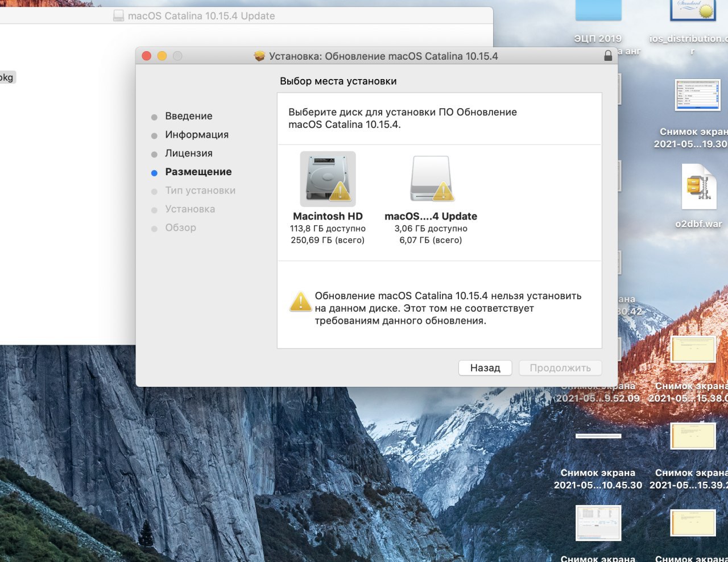The image size is (728, 562).
Task: Open the ЭЦП 2019 folder on desktop
Action: point(598,11)
